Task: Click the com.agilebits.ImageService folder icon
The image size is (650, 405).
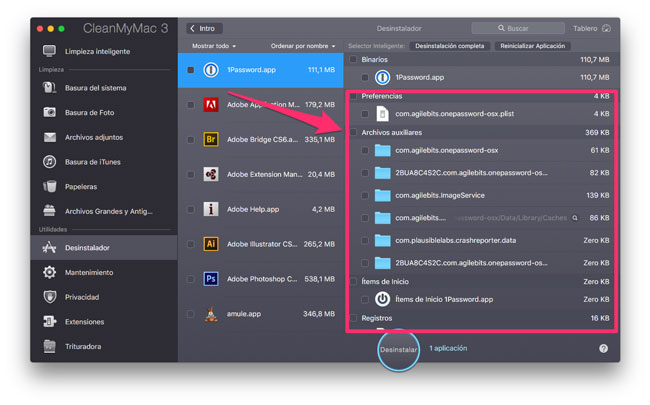Action: click(x=382, y=195)
